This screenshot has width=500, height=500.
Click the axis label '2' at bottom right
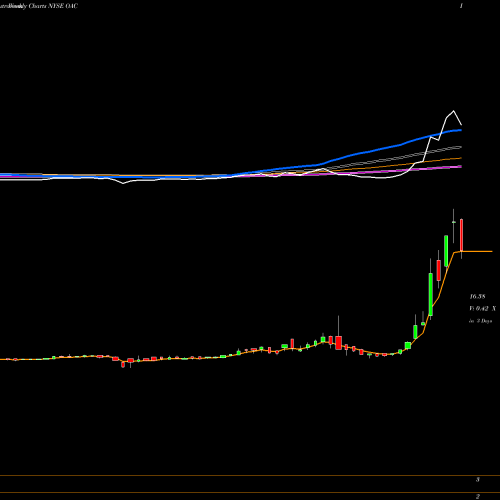478,497
